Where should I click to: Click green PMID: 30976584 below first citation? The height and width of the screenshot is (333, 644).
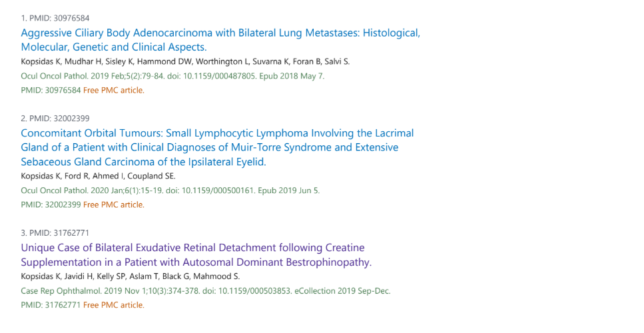[x=51, y=91]
